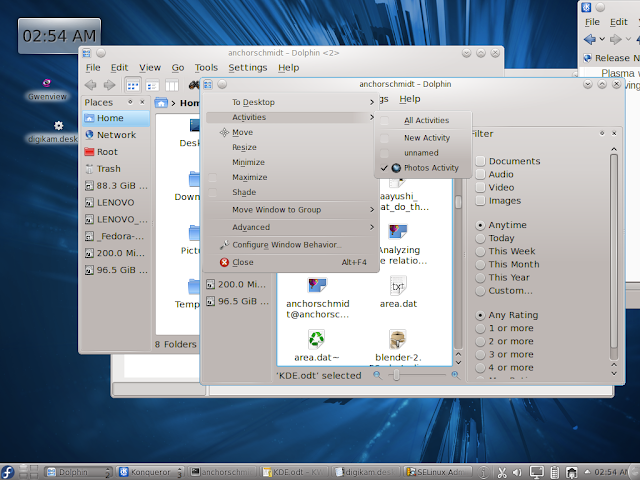This screenshot has height=480, width=640.
Task: Expand the To Desktop submenu
Action: click(x=290, y=102)
